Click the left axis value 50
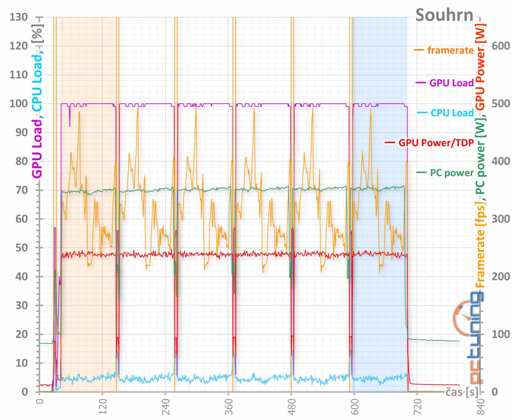This screenshot has width=512, height=420. click(x=22, y=248)
